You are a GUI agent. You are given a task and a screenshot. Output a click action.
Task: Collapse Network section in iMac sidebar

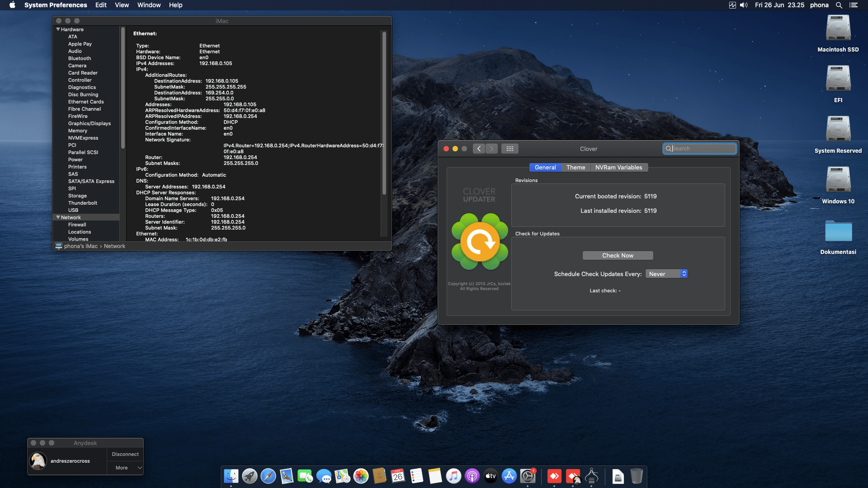pos(58,217)
